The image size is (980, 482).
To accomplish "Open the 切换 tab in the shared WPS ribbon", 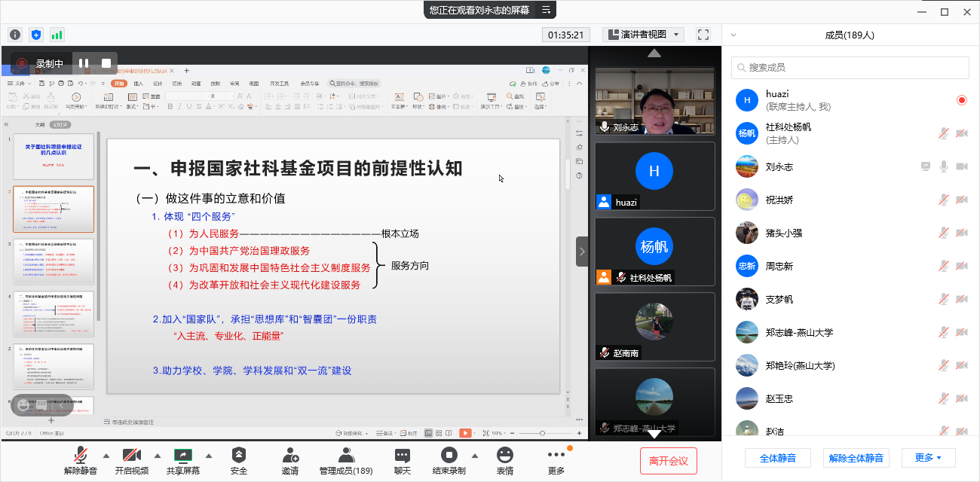I will click(x=177, y=84).
